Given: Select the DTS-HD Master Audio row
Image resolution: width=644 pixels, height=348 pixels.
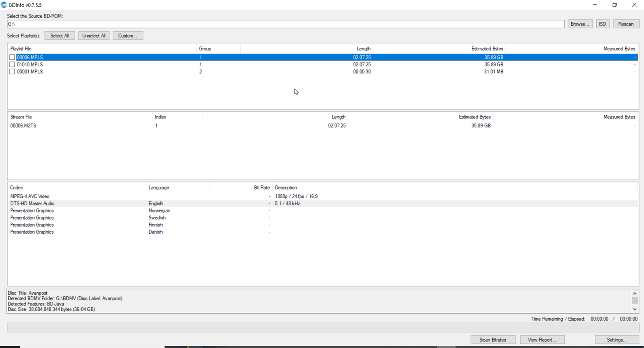Looking at the screenshot, I should [323, 204].
